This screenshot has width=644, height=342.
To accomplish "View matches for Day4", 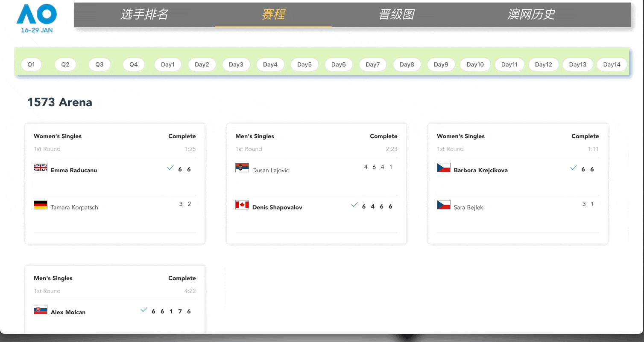I will point(270,64).
